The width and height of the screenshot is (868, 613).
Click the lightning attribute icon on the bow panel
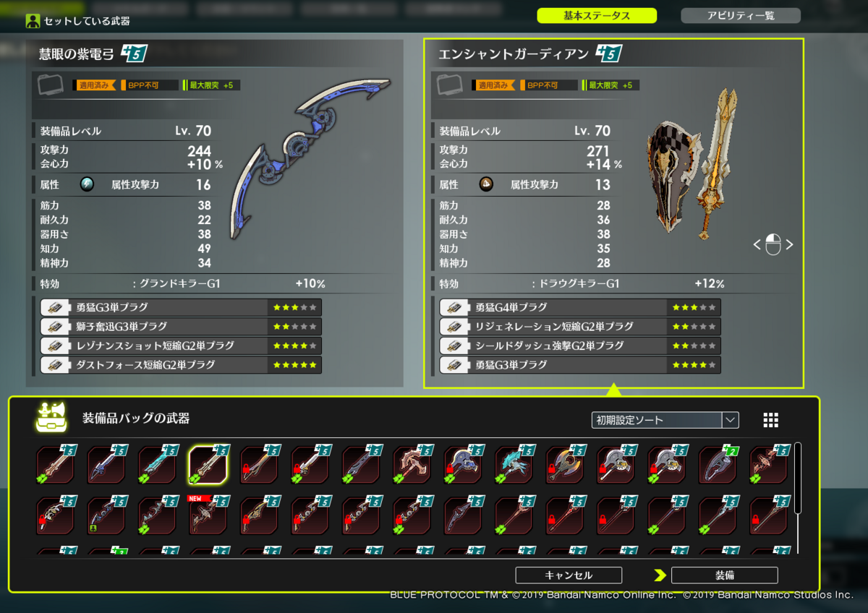pos(87,184)
